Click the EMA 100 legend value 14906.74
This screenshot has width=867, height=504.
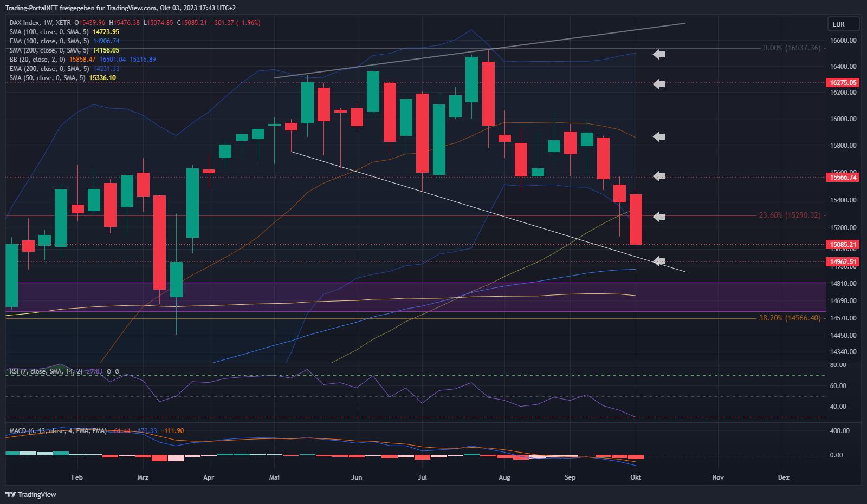[x=106, y=41]
